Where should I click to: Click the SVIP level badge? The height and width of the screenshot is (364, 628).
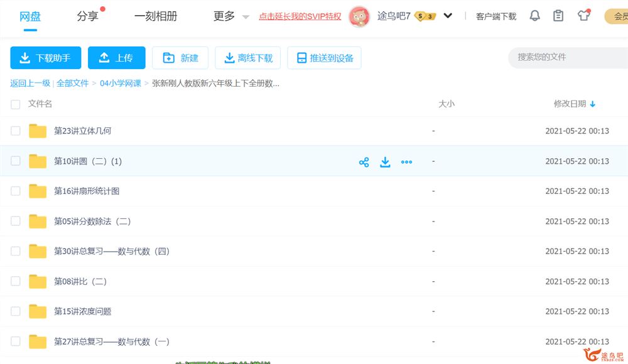(425, 16)
